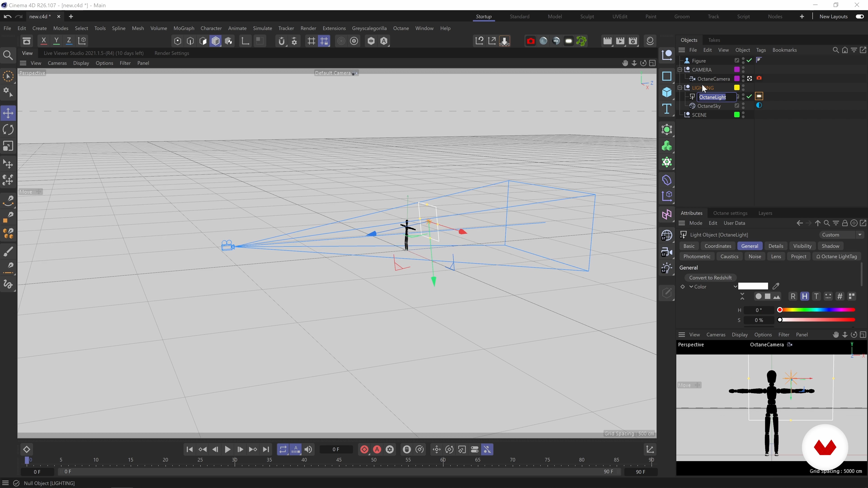Toggle OctaneSky visibility dots
The image size is (868, 488).
click(743, 106)
